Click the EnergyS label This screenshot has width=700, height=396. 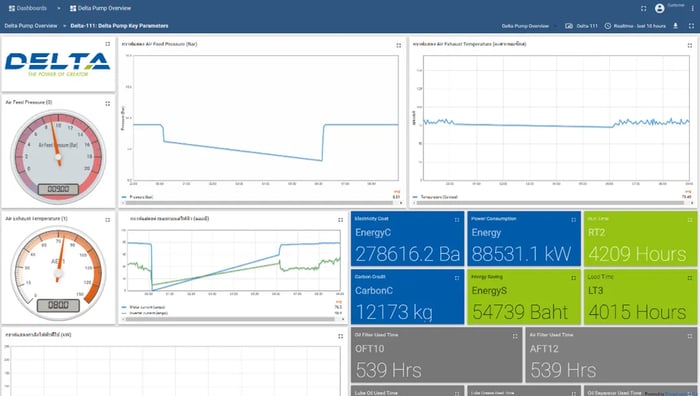(x=489, y=291)
